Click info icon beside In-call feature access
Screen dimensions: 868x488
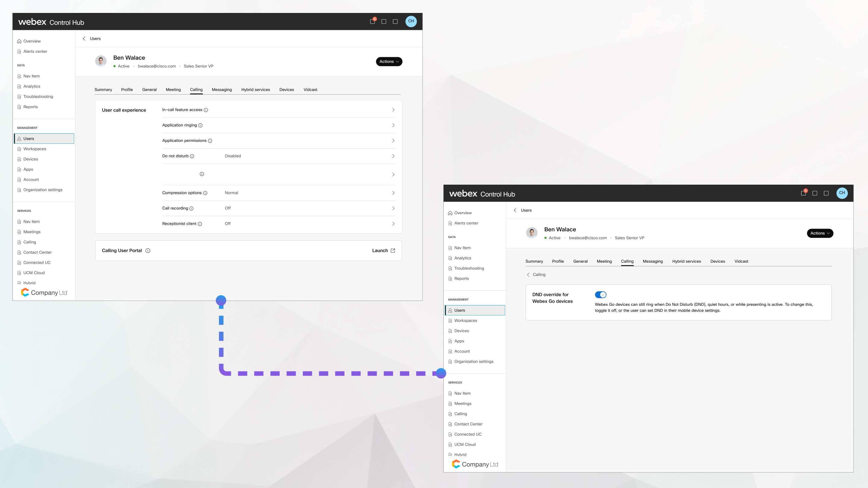tap(206, 110)
